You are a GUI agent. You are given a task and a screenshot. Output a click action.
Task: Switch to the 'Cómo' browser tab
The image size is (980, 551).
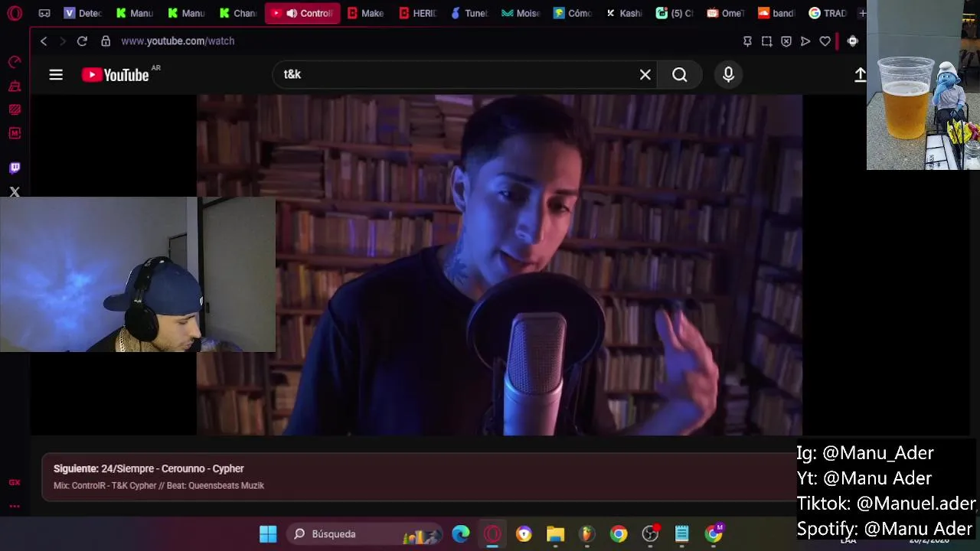tap(573, 13)
